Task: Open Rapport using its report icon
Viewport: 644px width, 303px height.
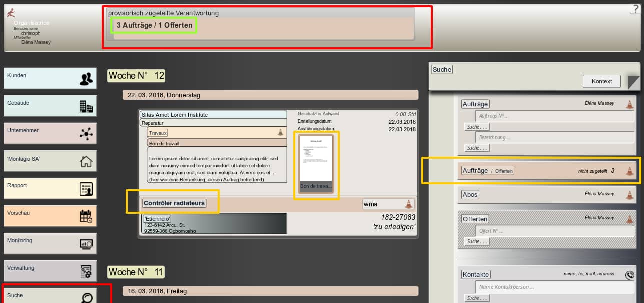Action: coord(86,189)
